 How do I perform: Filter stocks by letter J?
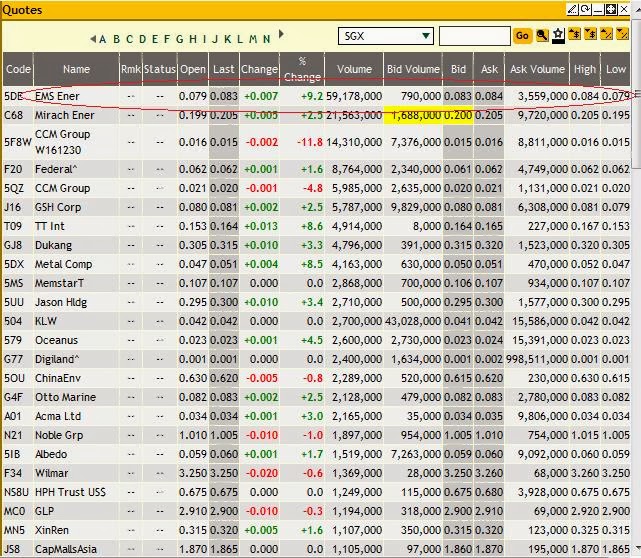(x=215, y=39)
